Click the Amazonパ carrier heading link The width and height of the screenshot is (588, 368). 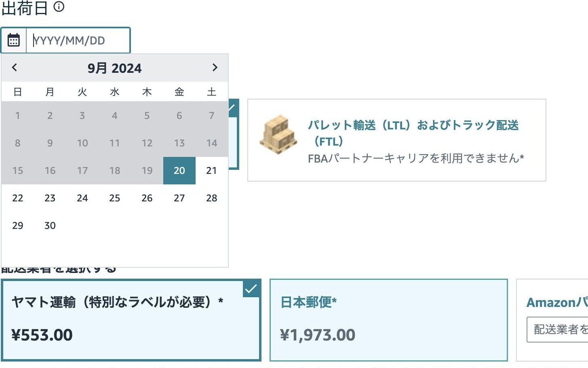tap(557, 302)
